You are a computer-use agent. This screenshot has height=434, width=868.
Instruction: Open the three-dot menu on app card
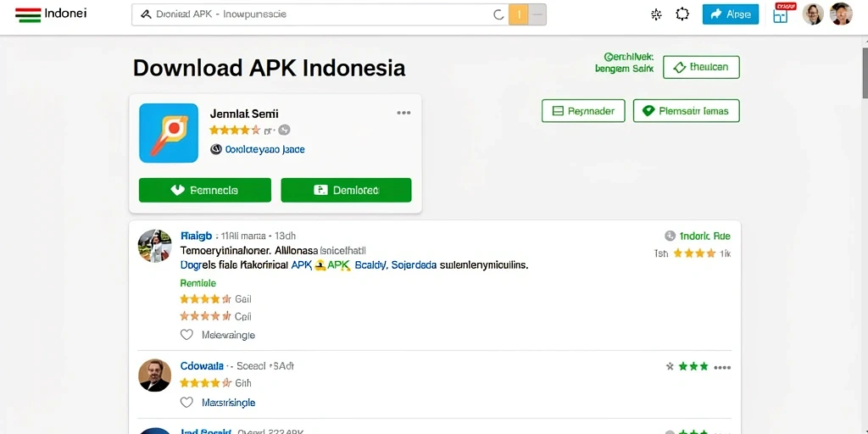403,113
